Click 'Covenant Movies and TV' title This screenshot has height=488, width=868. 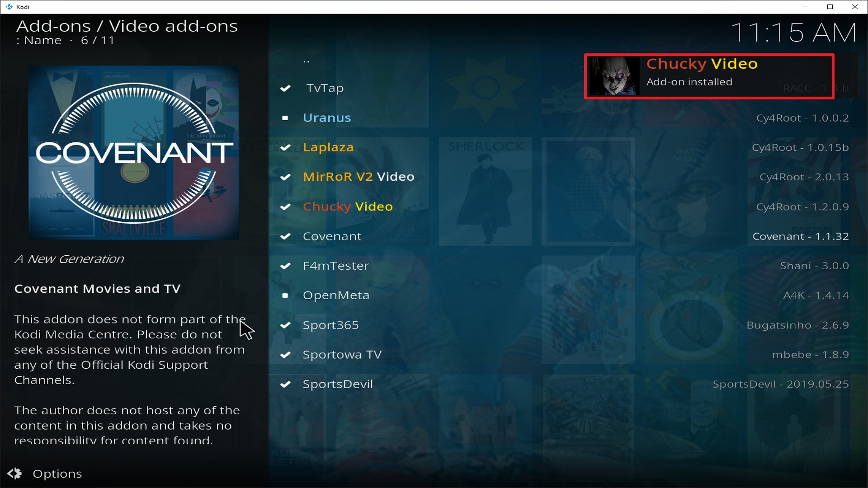pyautogui.click(x=97, y=289)
